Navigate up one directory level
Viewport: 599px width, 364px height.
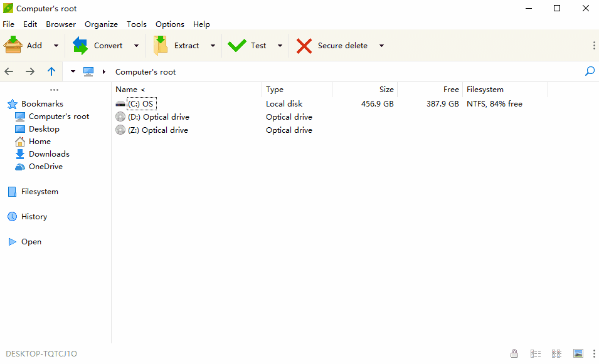click(51, 71)
